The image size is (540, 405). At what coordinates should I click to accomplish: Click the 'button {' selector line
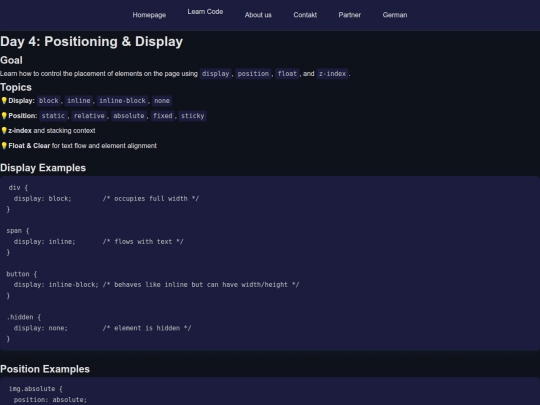(x=22, y=274)
